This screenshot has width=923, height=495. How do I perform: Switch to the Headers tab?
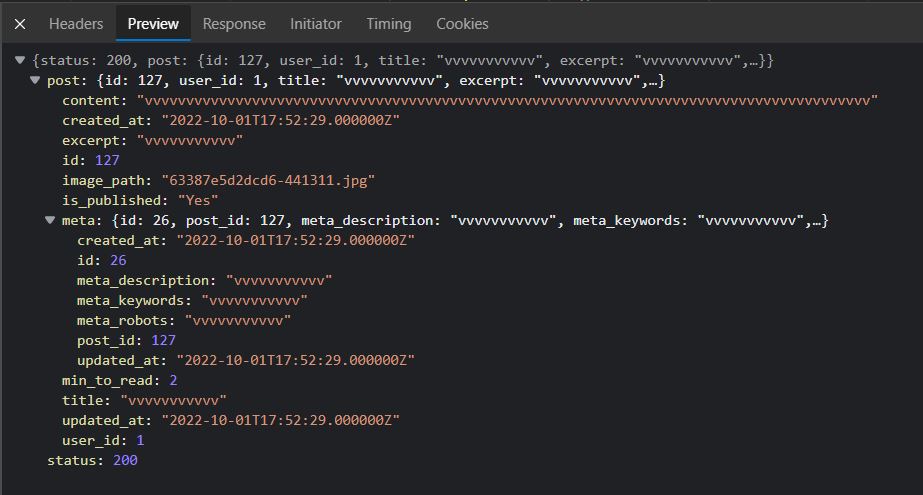click(x=76, y=24)
